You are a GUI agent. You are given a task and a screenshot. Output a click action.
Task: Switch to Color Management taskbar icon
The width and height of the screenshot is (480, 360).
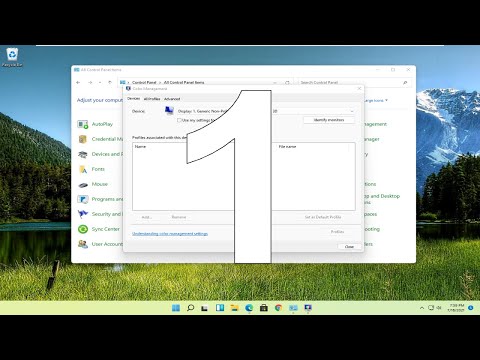(x=308, y=308)
